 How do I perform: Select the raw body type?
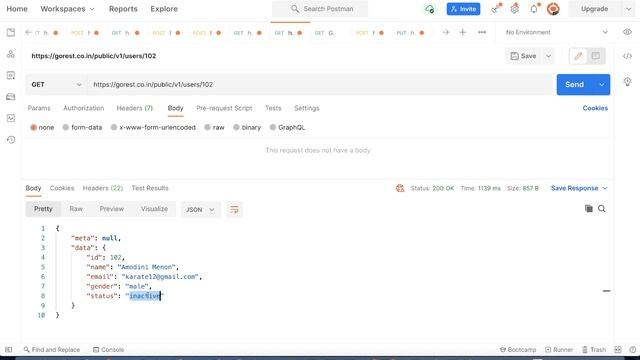(214, 127)
